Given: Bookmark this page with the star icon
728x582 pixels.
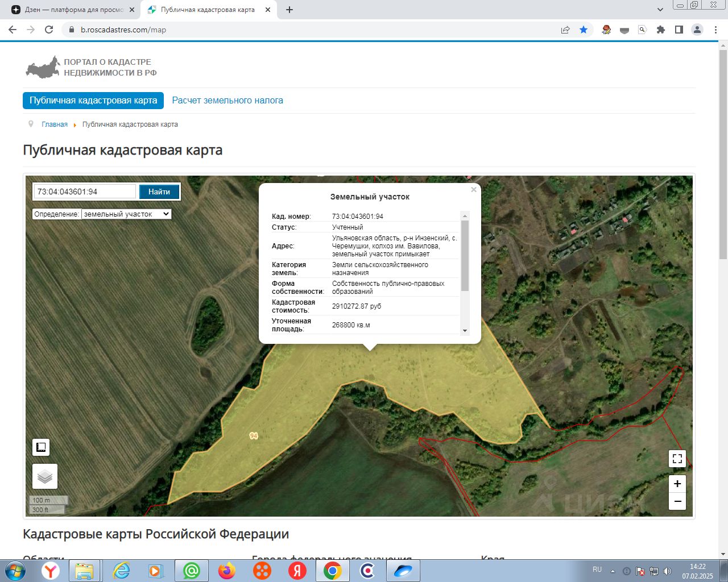Looking at the screenshot, I should pos(584,30).
